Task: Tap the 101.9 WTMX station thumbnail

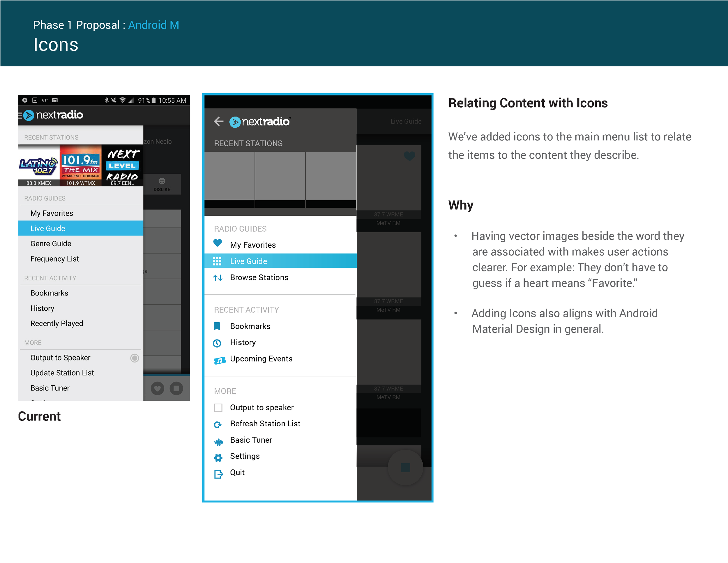Action: point(80,166)
